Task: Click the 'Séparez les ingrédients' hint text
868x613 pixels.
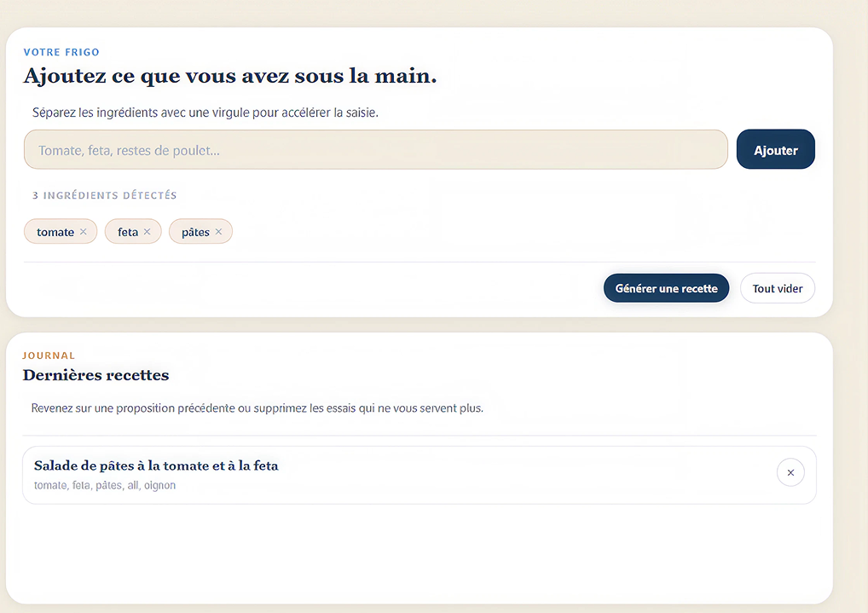Action: (205, 113)
